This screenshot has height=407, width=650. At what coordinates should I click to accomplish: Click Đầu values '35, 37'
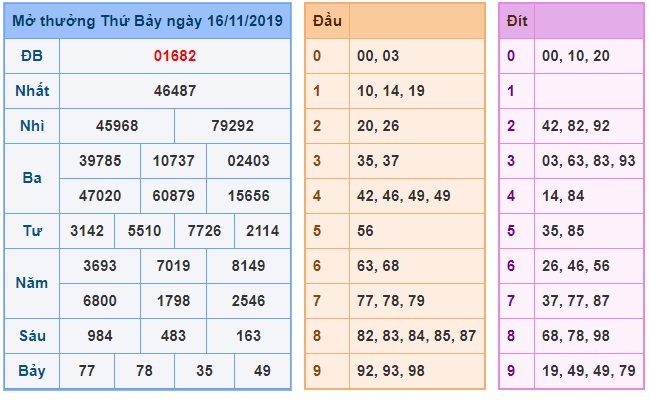(378, 161)
